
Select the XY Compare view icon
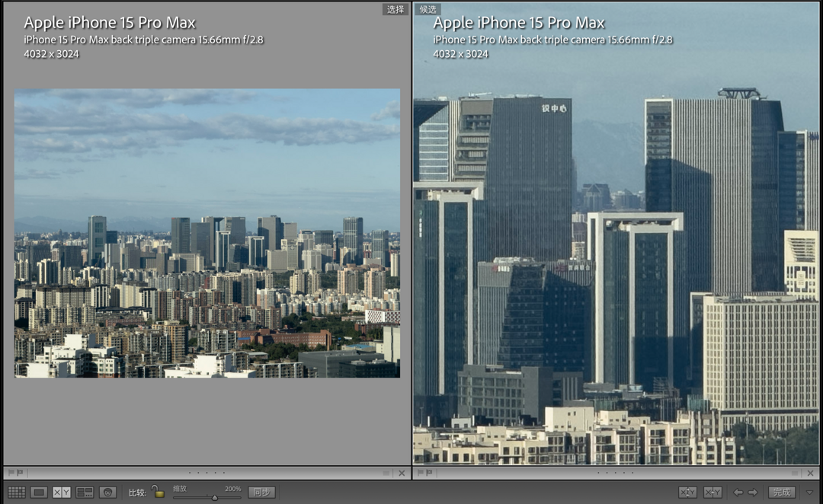[x=62, y=493]
